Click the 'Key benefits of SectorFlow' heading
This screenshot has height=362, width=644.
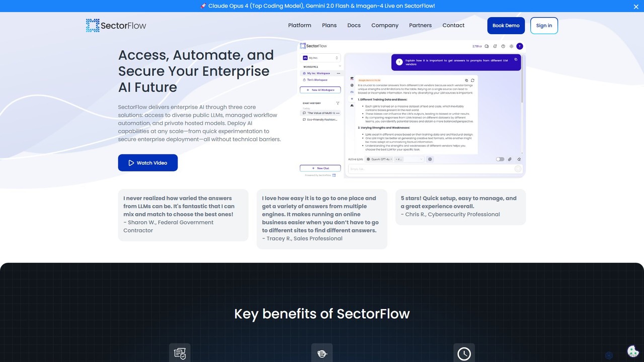tap(322, 314)
